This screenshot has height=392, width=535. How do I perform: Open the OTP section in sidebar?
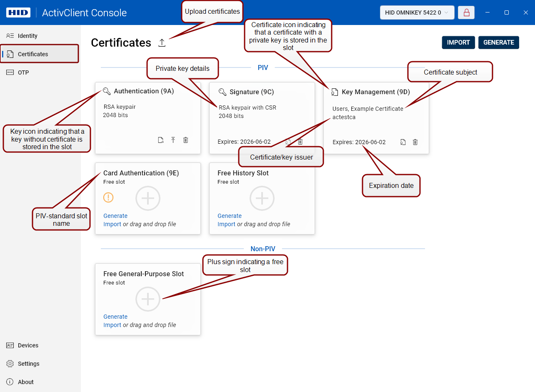tap(23, 72)
